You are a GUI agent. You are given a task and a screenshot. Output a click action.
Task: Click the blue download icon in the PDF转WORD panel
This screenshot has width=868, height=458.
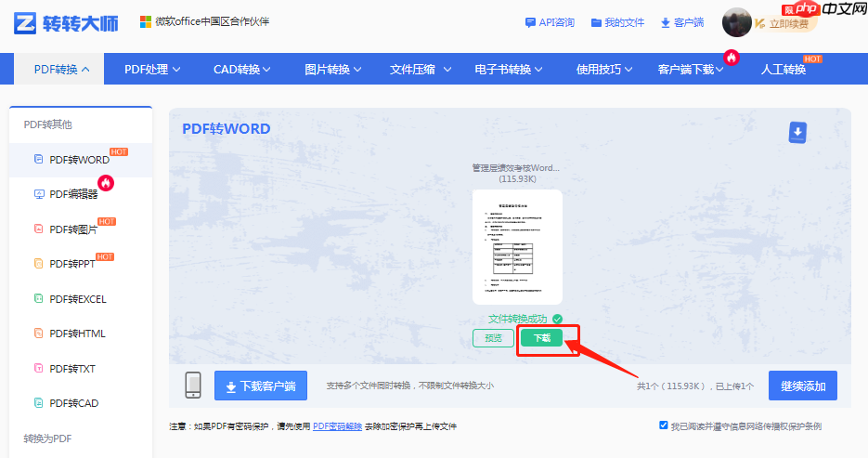click(x=797, y=132)
